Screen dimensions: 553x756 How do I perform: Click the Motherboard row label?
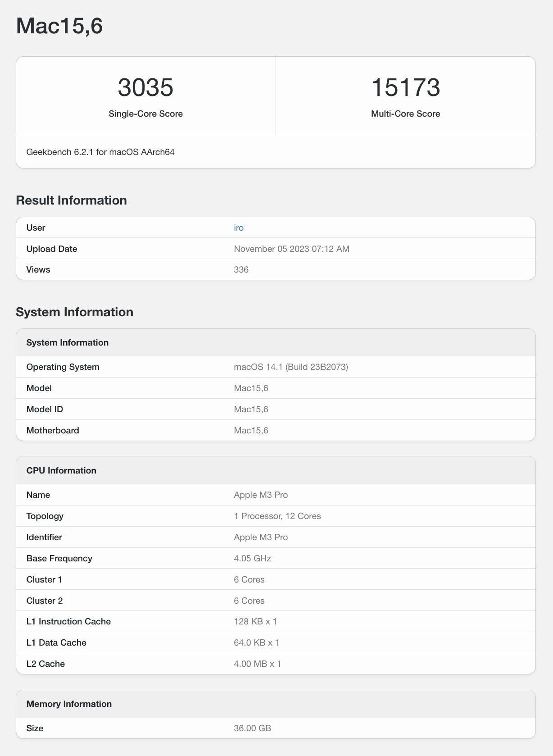tap(53, 430)
